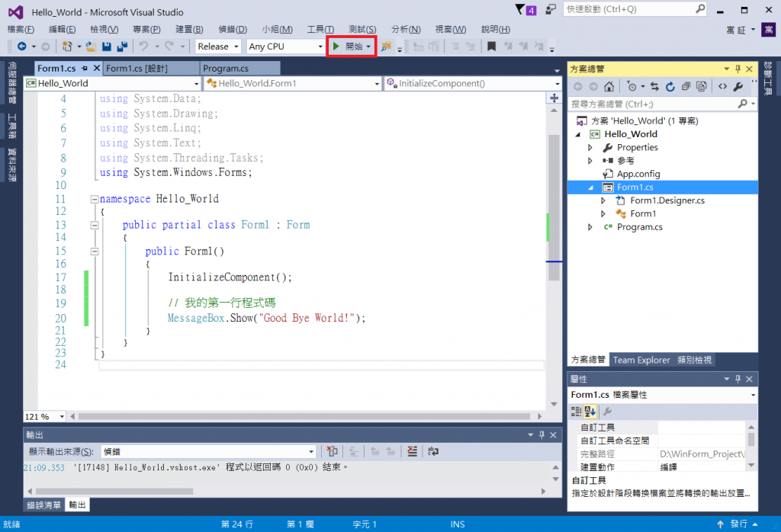Image resolution: width=781 pixels, height=532 pixels.
Task: Switch to the Team Explorer tab
Action: tap(641, 360)
